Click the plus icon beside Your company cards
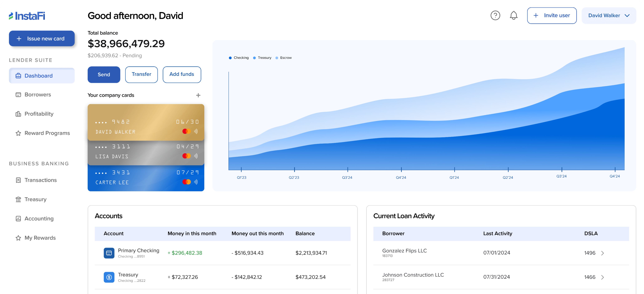This screenshot has height=294, width=644. (x=198, y=95)
